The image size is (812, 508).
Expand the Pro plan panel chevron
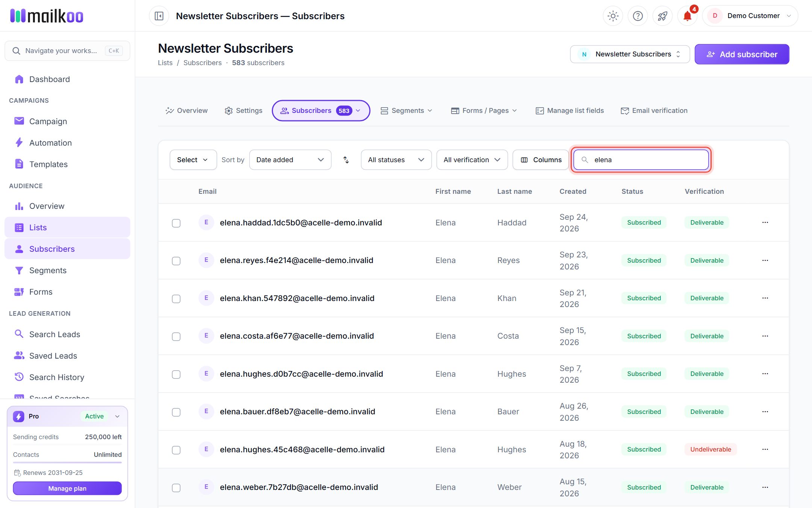coord(117,416)
